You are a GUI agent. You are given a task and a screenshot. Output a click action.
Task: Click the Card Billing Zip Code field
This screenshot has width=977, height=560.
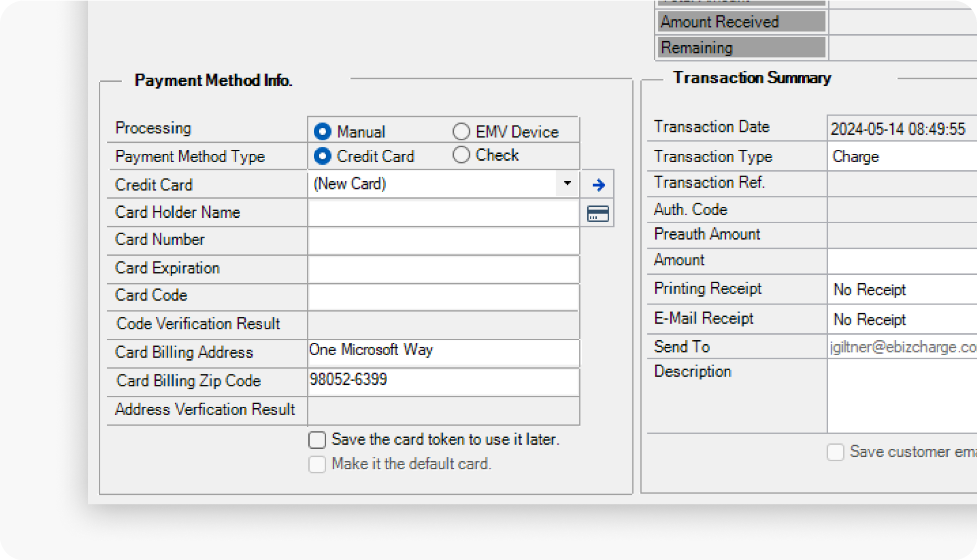pyautogui.click(x=443, y=381)
